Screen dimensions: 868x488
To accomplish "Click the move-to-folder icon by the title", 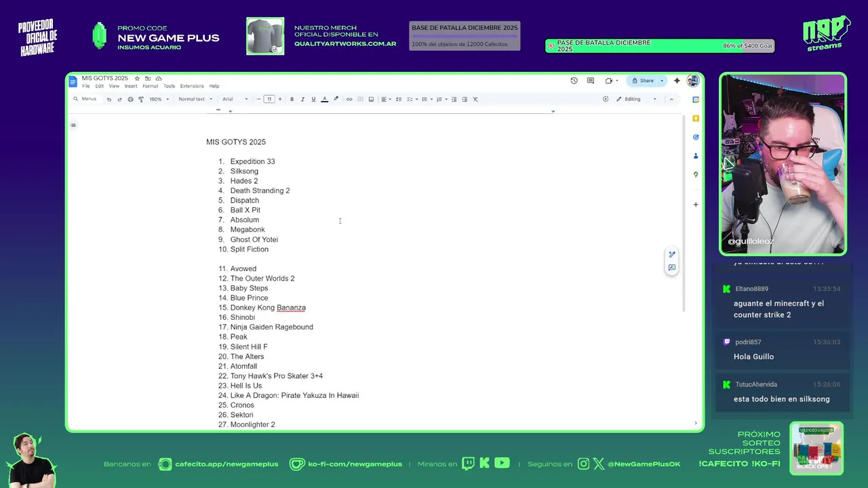I will pyautogui.click(x=148, y=79).
